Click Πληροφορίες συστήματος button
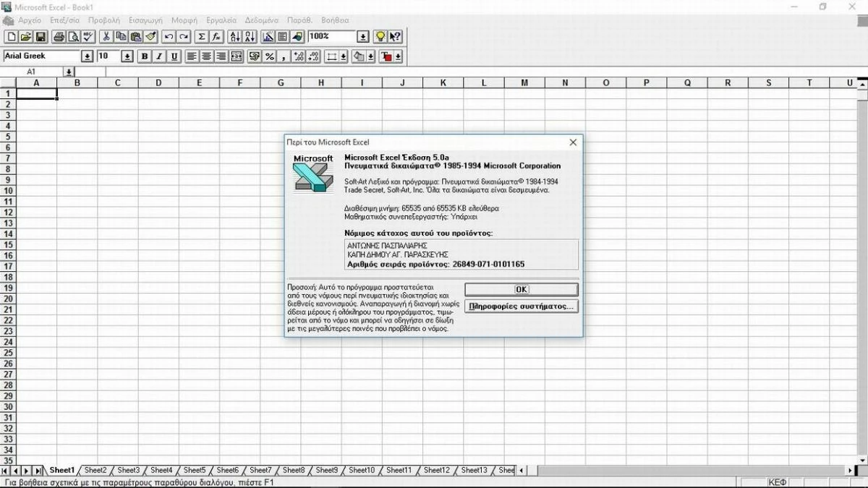Image resolution: width=868 pixels, height=488 pixels. tap(520, 307)
